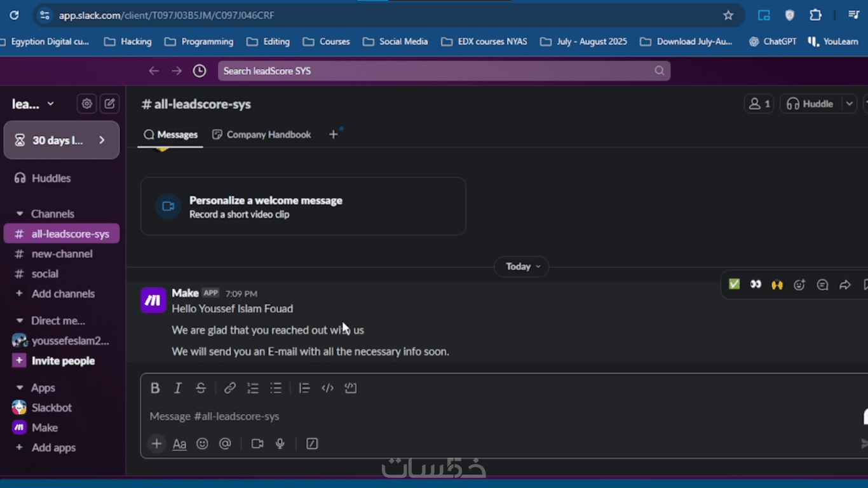
Task: Toggle bold formatting
Action: [x=155, y=388]
